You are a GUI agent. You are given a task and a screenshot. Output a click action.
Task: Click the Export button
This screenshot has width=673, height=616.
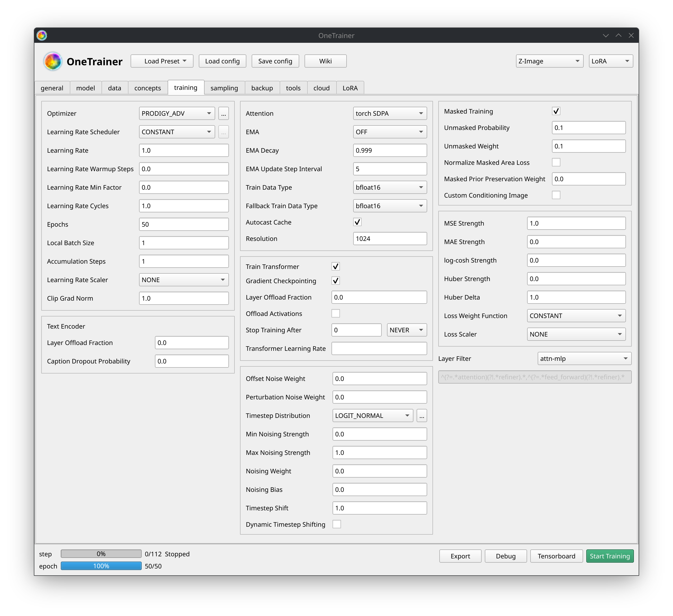[460, 556]
